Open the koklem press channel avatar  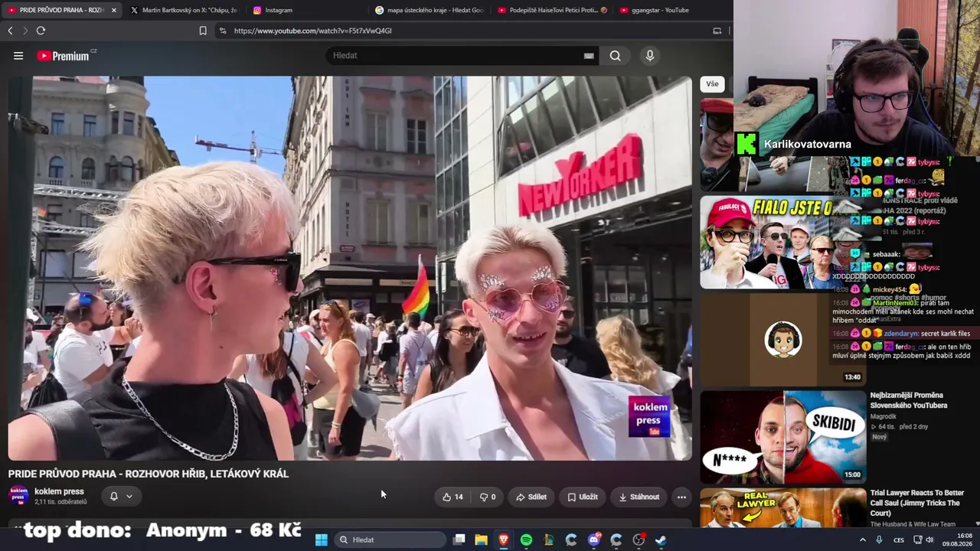pos(18,495)
